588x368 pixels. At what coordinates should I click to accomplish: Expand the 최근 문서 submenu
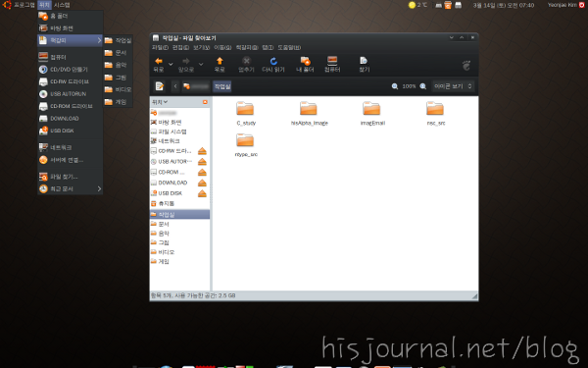tap(71, 188)
